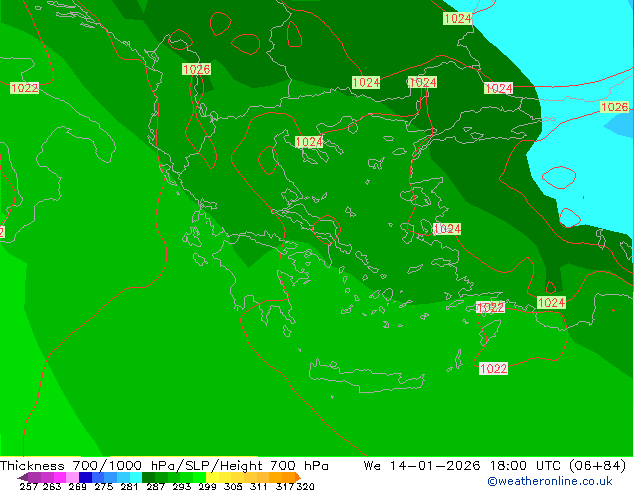
Task: Click the legend value 281
Action: [129, 486]
